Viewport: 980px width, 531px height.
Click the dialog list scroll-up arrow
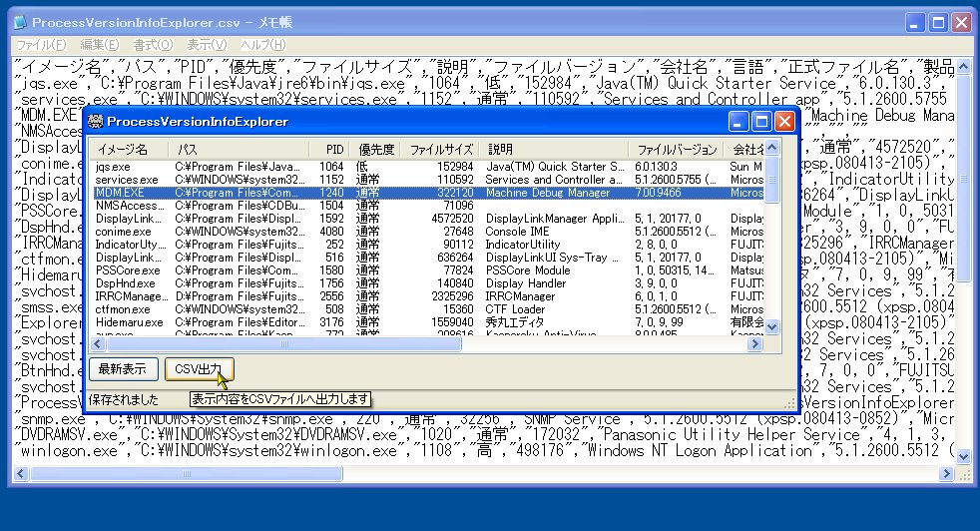[x=771, y=149]
